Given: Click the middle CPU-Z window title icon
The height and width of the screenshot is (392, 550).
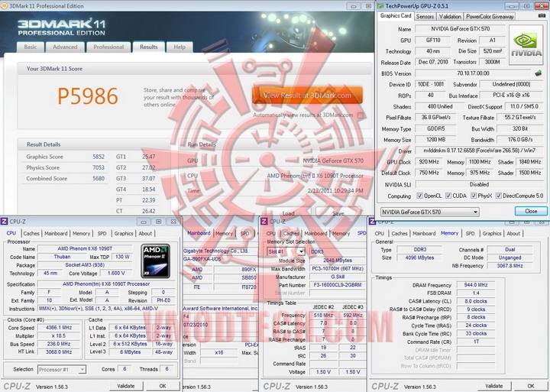Looking at the screenshot, I should tap(264, 222).
